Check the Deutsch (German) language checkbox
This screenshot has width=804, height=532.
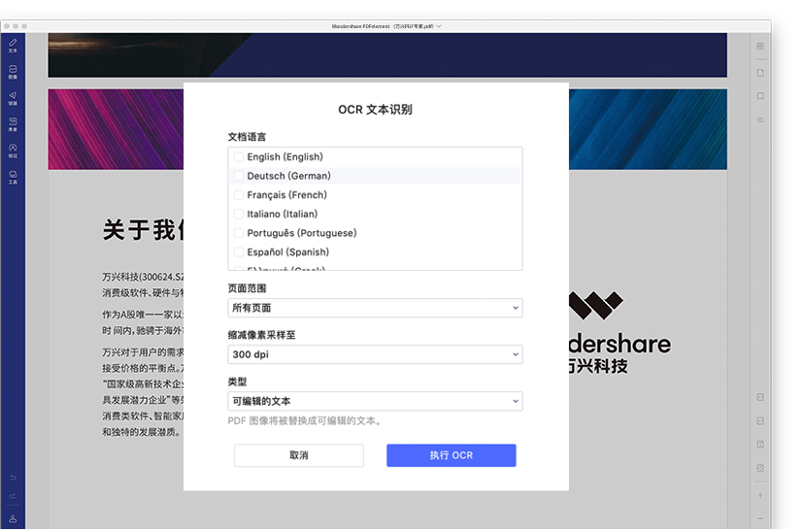tap(239, 176)
